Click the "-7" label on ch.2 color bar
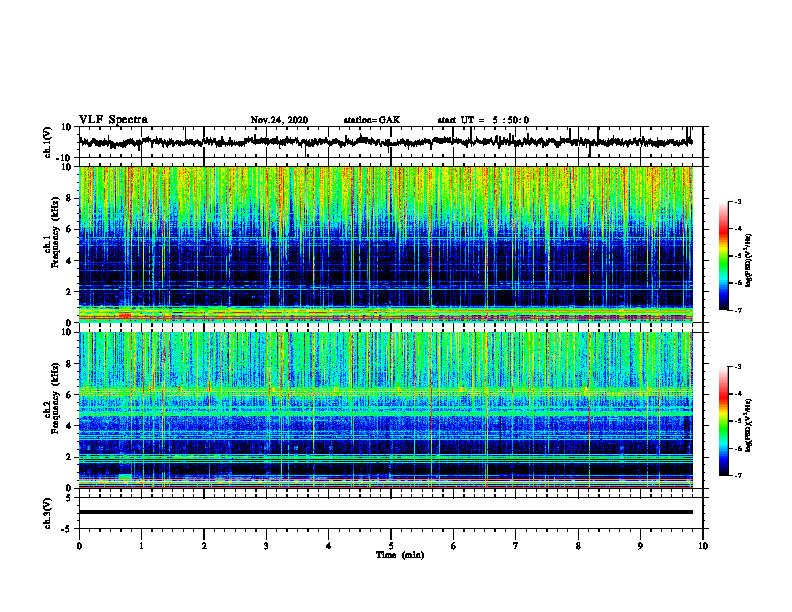This screenshot has width=792, height=612. pyautogui.click(x=738, y=475)
